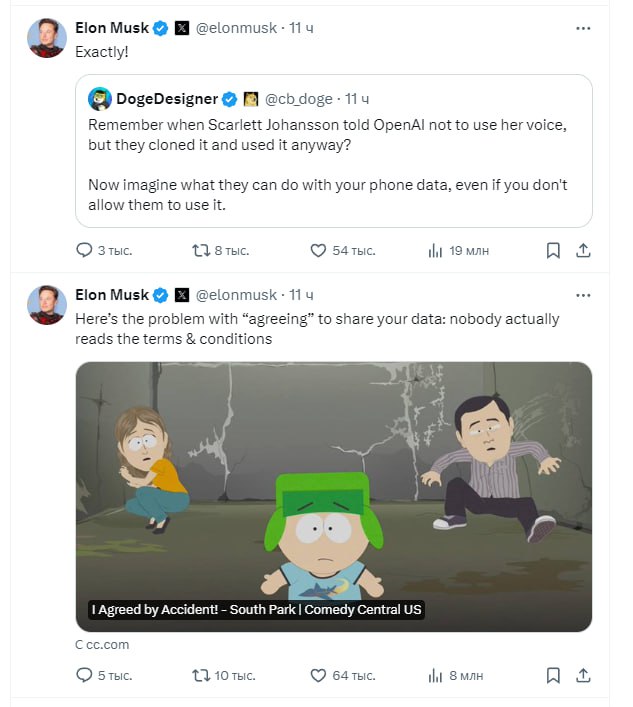Open more options for terms & conditions tweet
Image resolution: width=633 pixels, height=707 pixels.
point(584,295)
